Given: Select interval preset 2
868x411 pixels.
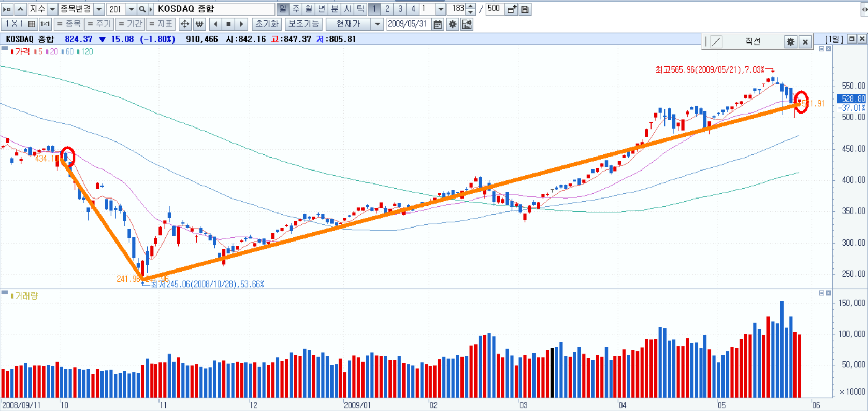Looking at the screenshot, I should click(x=387, y=9).
